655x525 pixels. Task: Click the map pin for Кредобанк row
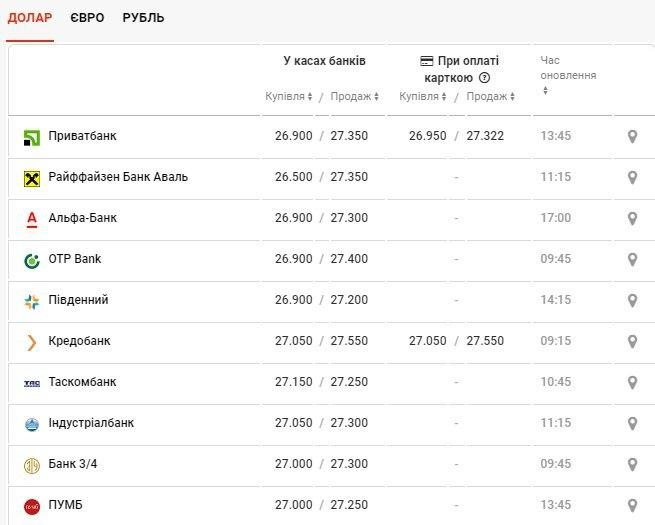click(x=632, y=341)
